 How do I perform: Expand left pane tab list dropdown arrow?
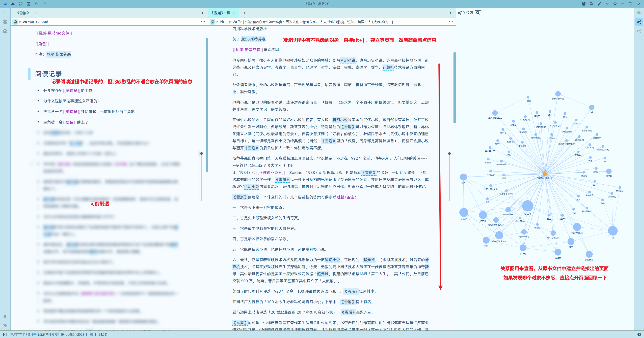coord(202,13)
